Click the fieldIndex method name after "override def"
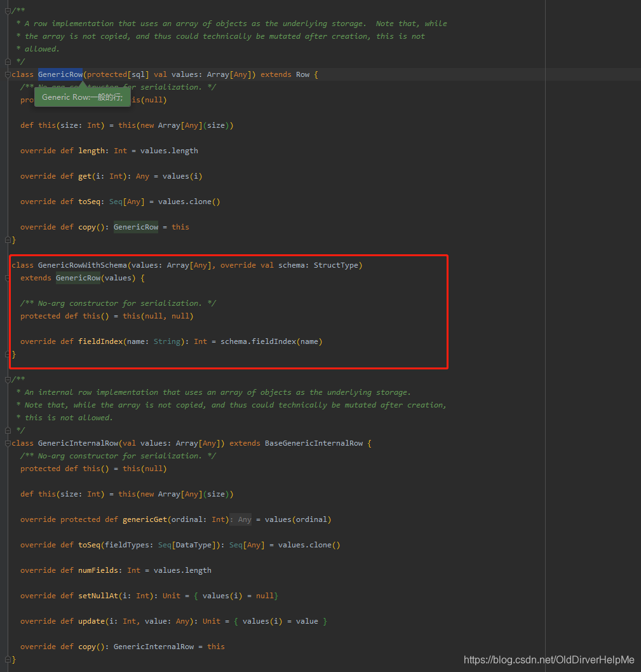 tap(100, 341)
